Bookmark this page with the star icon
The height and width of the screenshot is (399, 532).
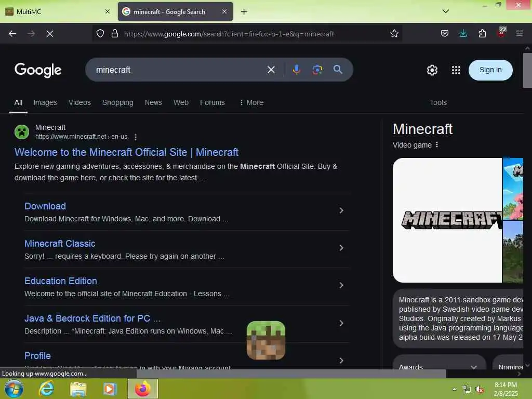pyautogui.click(x=394, y=34)
